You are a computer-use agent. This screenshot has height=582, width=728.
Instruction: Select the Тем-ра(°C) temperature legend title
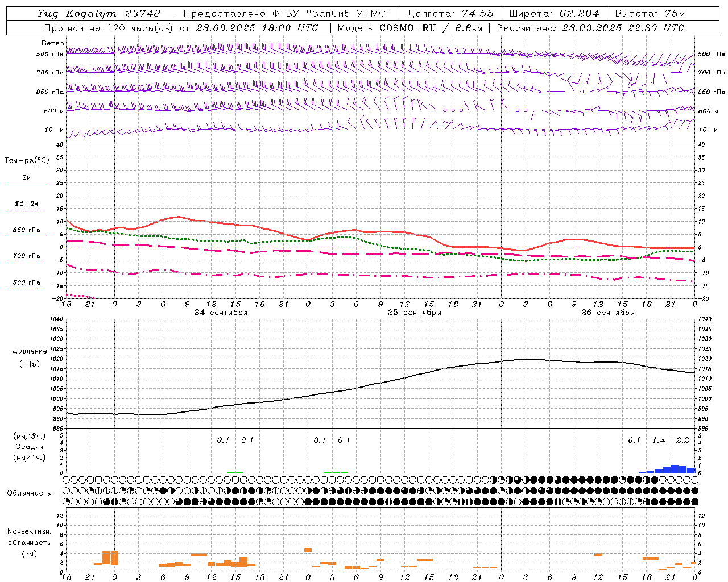coord(27,161)
